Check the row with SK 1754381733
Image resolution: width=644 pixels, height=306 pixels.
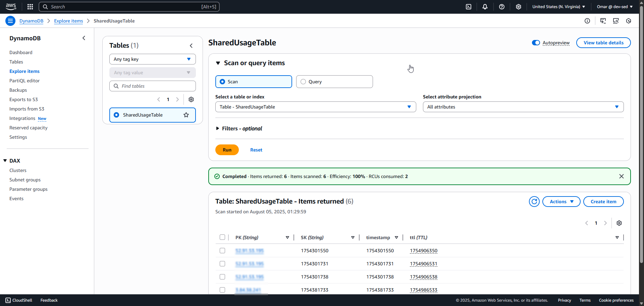[x=222, y=290]
